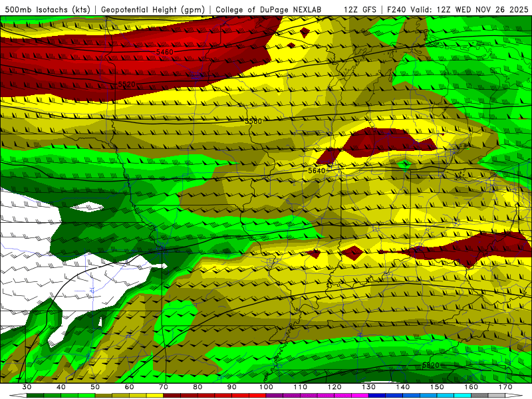Click the 140 value on the color scale
The image size is (532, 399).
tap(403, 387)
